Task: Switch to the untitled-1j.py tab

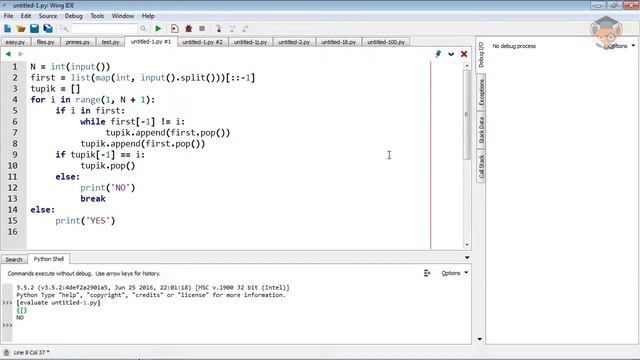Action: [250, 42]
